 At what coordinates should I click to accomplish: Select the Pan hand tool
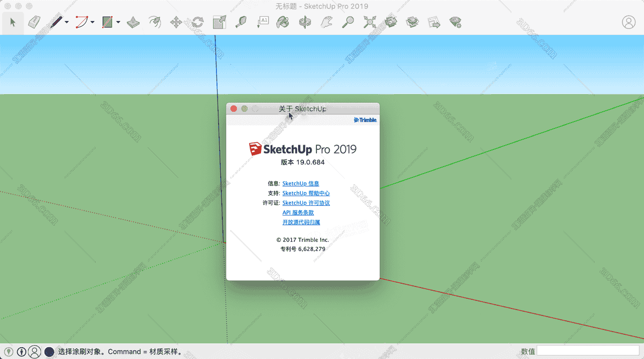click(327, 22)
